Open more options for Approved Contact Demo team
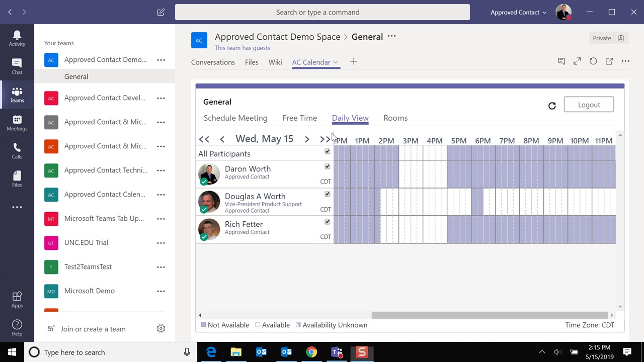This screenshot has width=644, height=362. pyautogui.click(x=161, y=60)
